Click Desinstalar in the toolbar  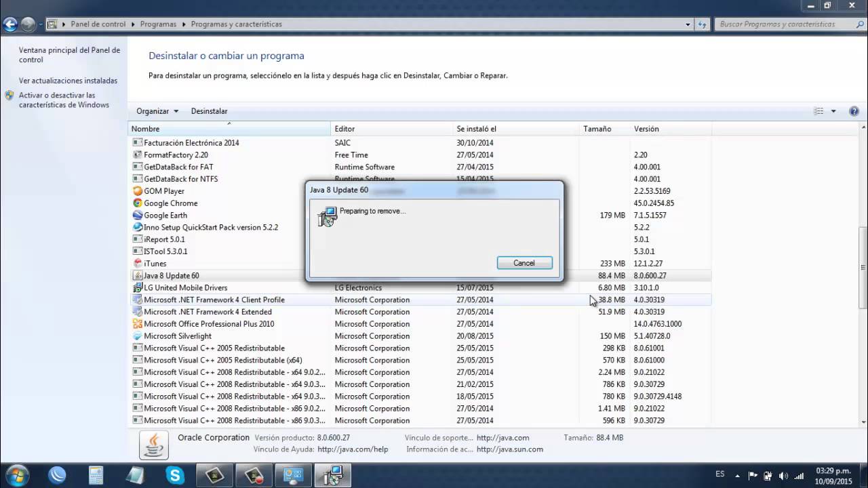(x=209, y=111)
